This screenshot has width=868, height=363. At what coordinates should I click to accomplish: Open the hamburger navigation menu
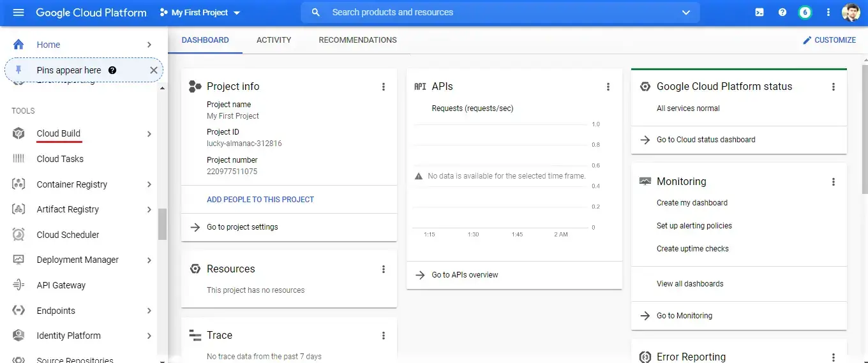click(19, 13)
